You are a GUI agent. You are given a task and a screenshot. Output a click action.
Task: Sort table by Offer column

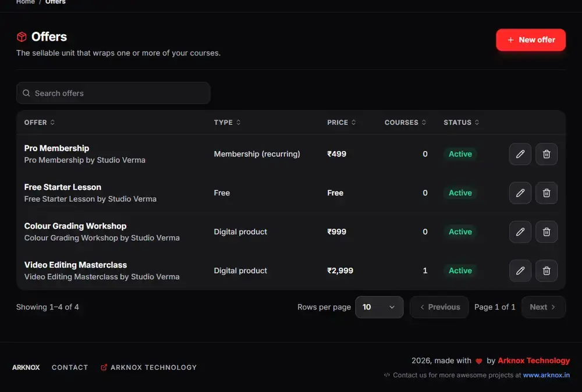[x=40, y=122]
